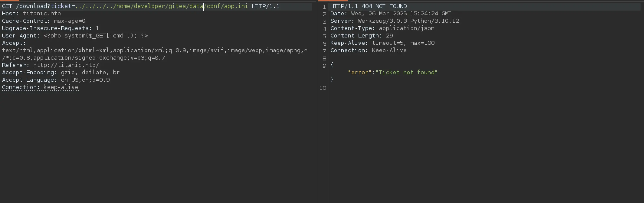The height and width of the screenshot is (203, 644).
Task: Click 'Content-Type: application/json' response header
Action: [x=382, y=28]
